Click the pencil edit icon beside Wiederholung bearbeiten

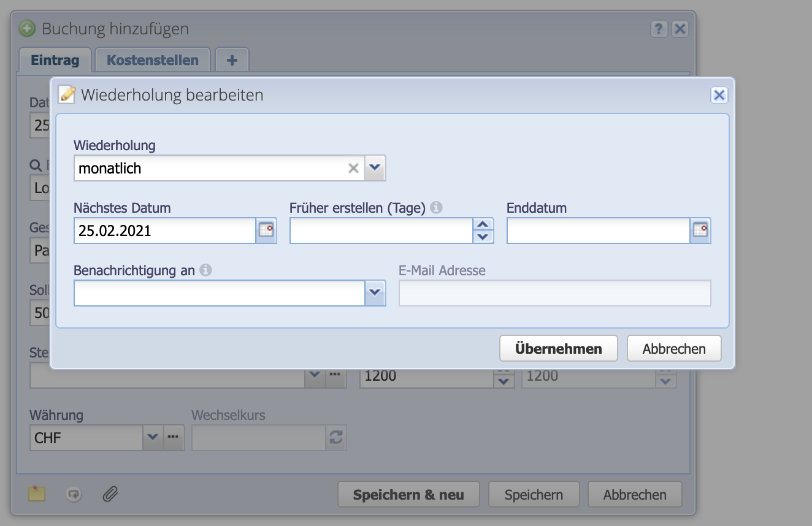(67, 94)
